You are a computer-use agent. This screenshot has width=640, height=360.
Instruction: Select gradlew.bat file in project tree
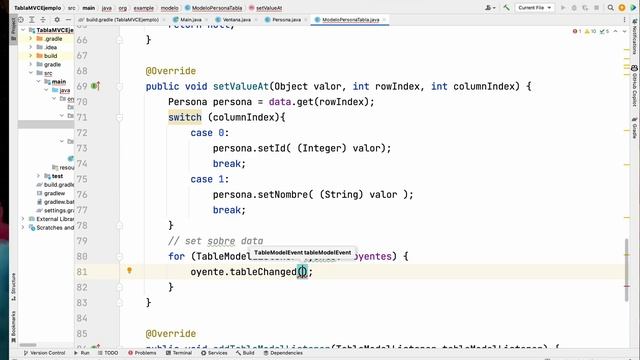pos(55,202)
